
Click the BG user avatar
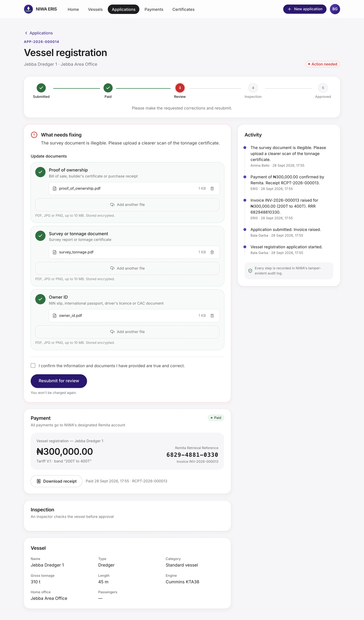click(x=335, y=9)
